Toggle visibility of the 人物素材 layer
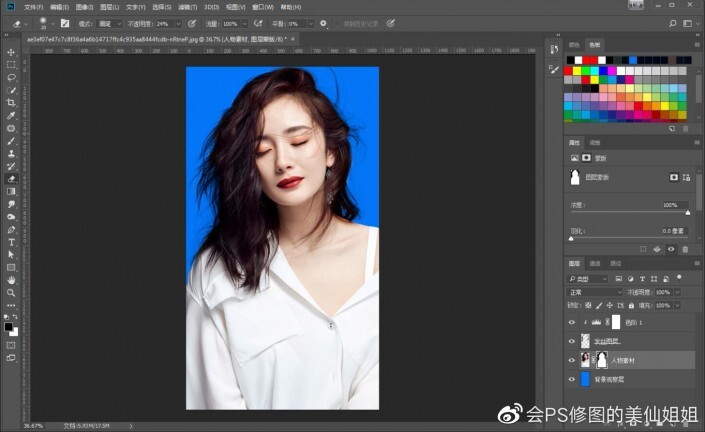The width and height of the screenshot is (705, 432). 572,360
